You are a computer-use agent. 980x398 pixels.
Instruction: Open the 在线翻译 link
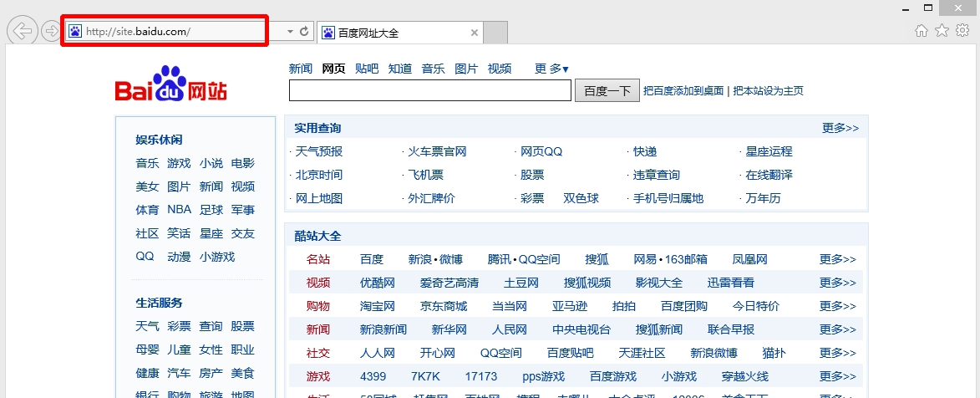tap(769, 175)
